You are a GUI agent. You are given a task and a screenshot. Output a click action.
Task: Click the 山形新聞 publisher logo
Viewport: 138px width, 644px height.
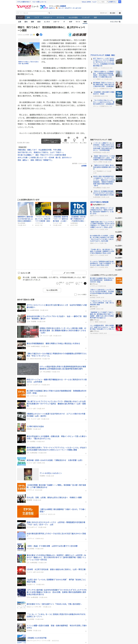[x=77, y=35]
